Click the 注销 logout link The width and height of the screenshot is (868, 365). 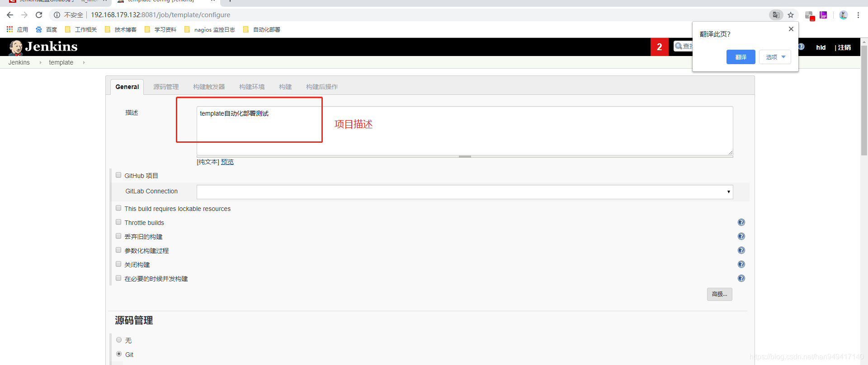point(844,47)
